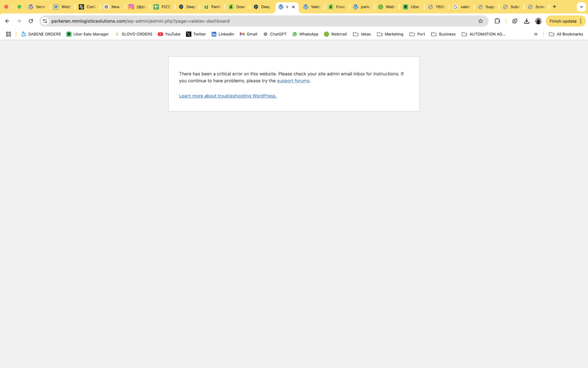Open the Marketing bookmarks folder
The width and height of the screenshot is (588, 368).
pyautogui.click(x=390, y=34)
